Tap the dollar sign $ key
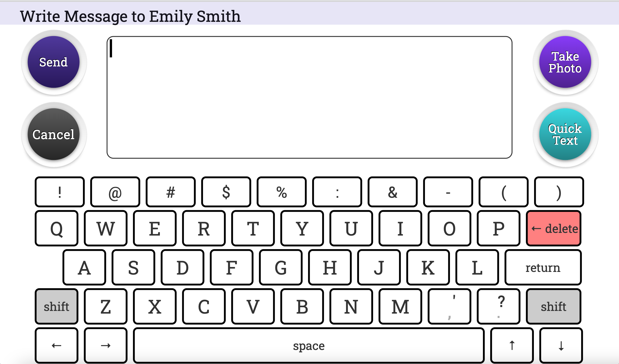The height and width of the screenshot is (364, 619). (x=226, y=192)
